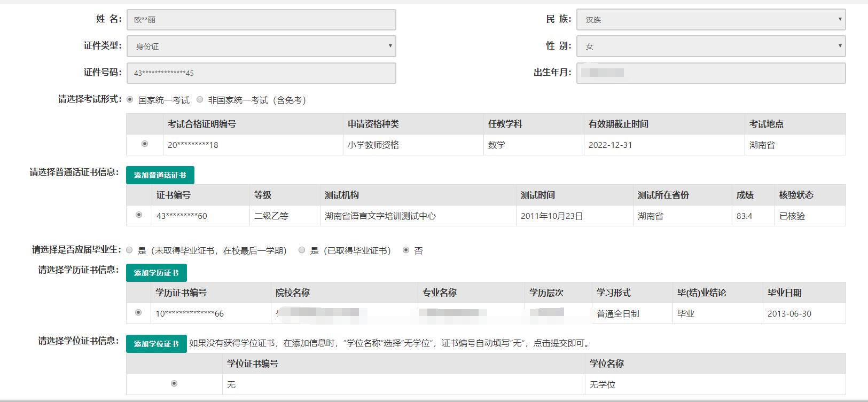
Task: Click the 姓名 input field
Action: 261,20
